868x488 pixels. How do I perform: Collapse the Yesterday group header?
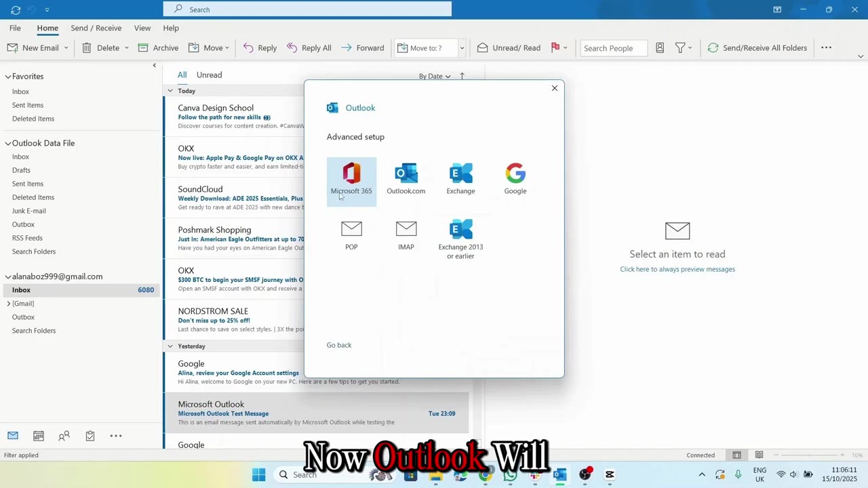pyautogui.click(x=171, y=346)
